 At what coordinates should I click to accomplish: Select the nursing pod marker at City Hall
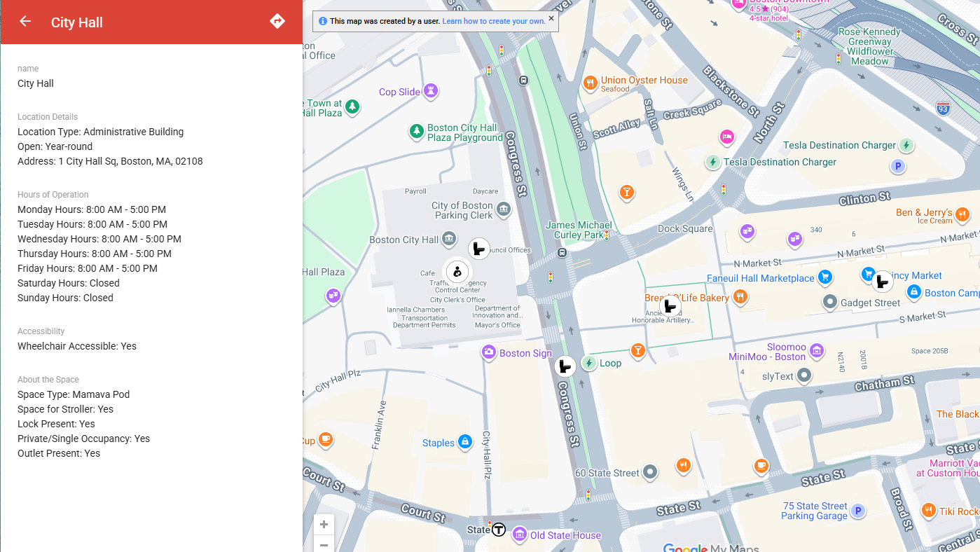[457, 271]
